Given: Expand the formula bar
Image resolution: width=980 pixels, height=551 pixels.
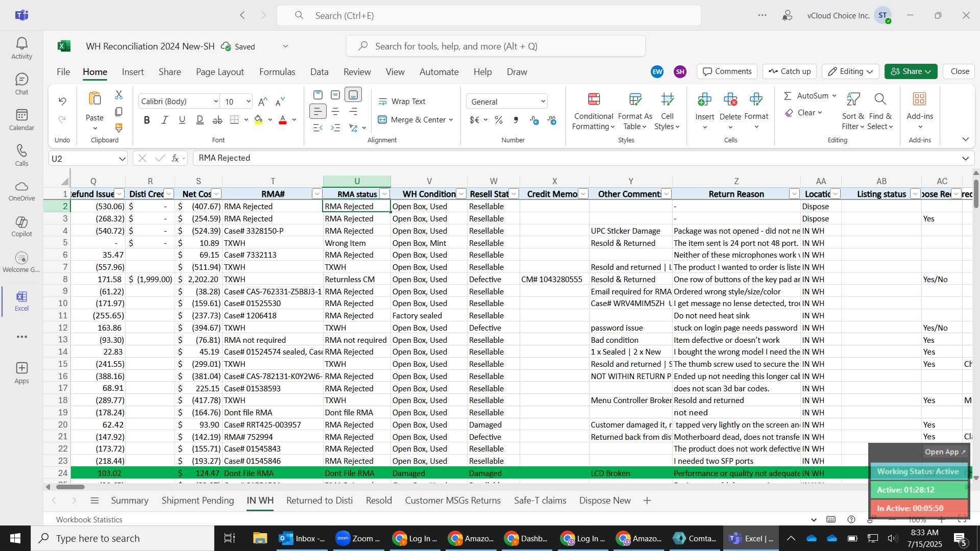Looking at the screenshot, I should [965, 159].
